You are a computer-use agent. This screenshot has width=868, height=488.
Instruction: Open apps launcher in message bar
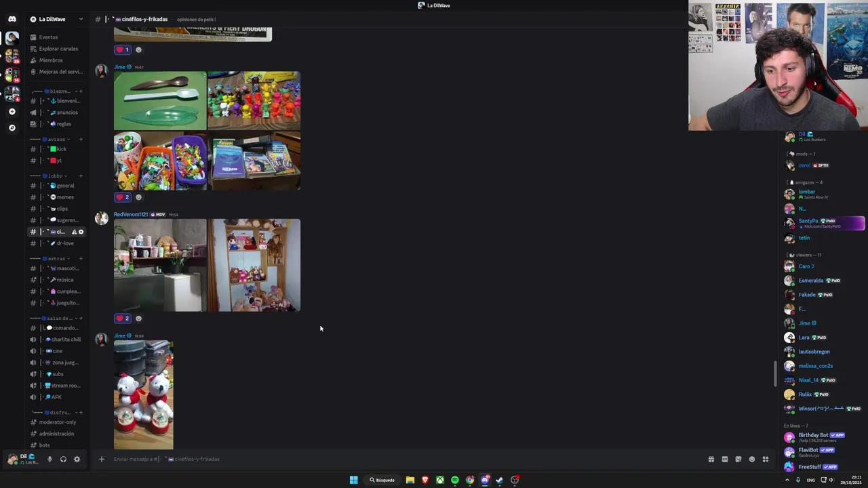[766, 459]
